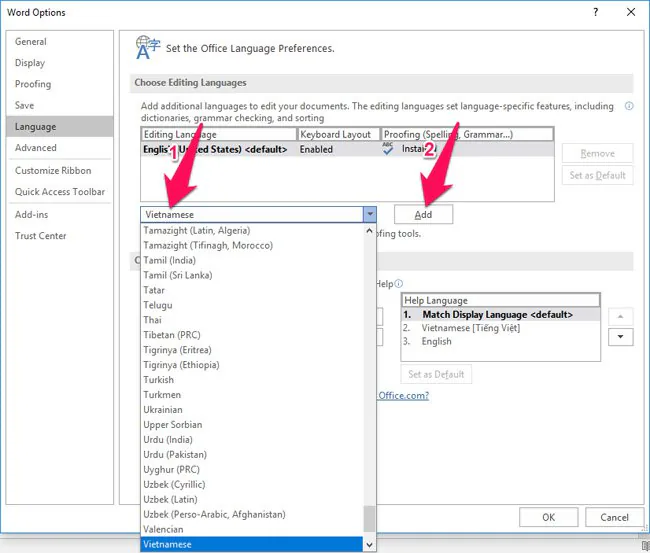
Task: Choose Uyghur (PRC) from list
Action: [x=252, y=469]
